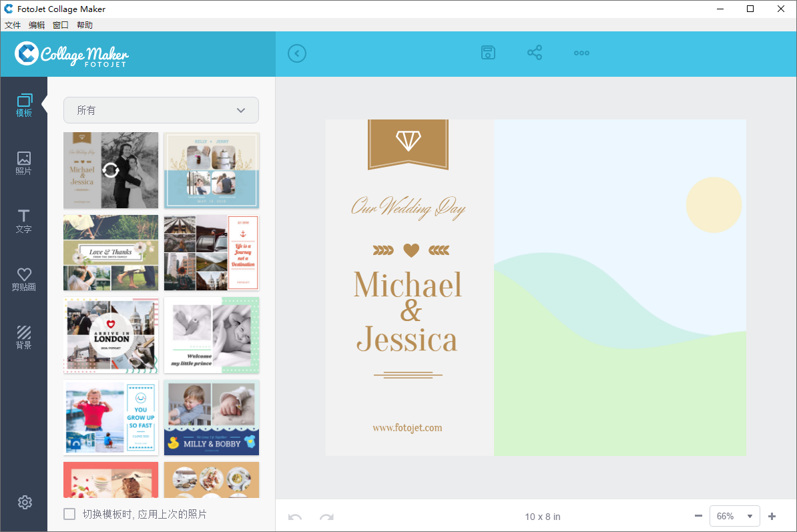Image resolution: width=797 pixels, height=532 pixels.
Task: Open the 剪贴画 (Clipart) heart panel
Action: click(x=24, y=279)
